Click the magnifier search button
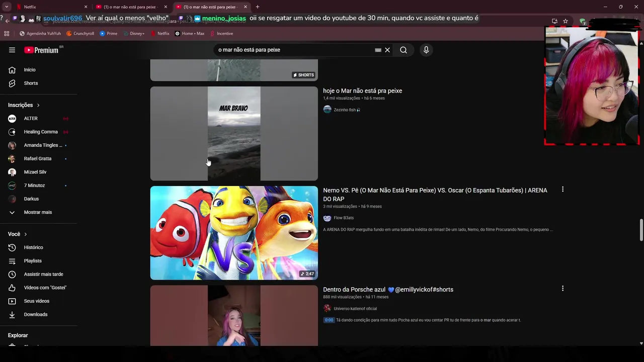The width and height of the screenshot is (644, 362). click(x=404, y=50)
